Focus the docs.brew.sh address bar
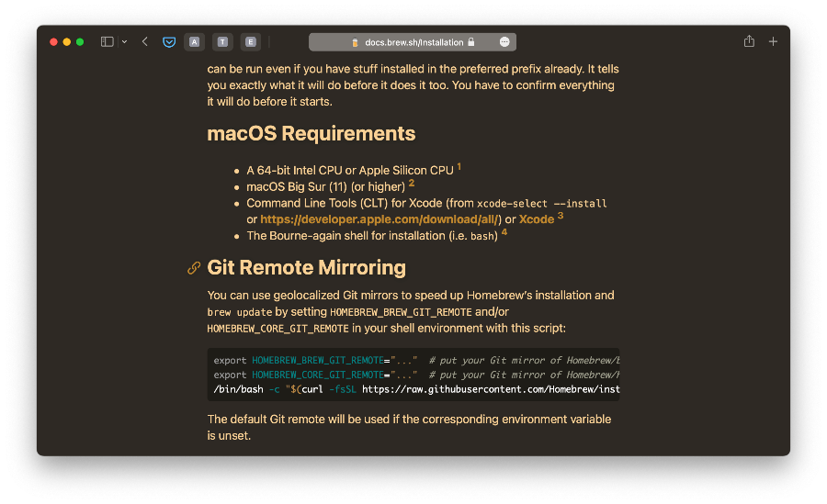Viewport: 827px width, 504px height. click(x=413, y=42)
